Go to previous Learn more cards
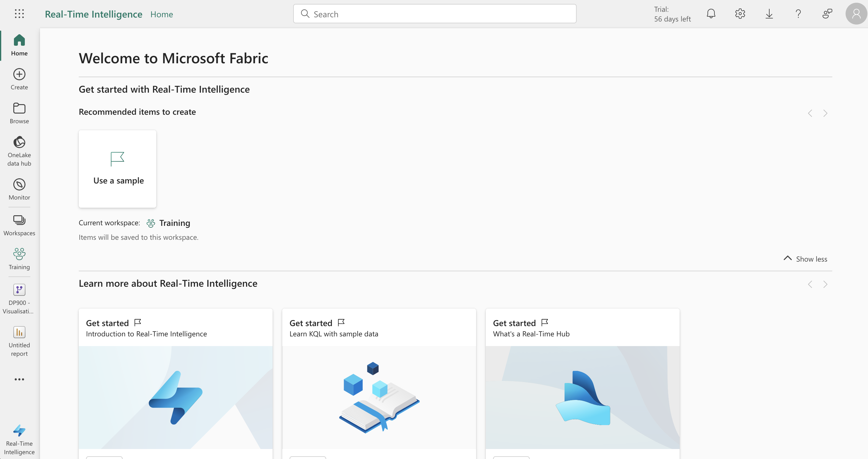 pyautogui.click(x=810, y=284)
